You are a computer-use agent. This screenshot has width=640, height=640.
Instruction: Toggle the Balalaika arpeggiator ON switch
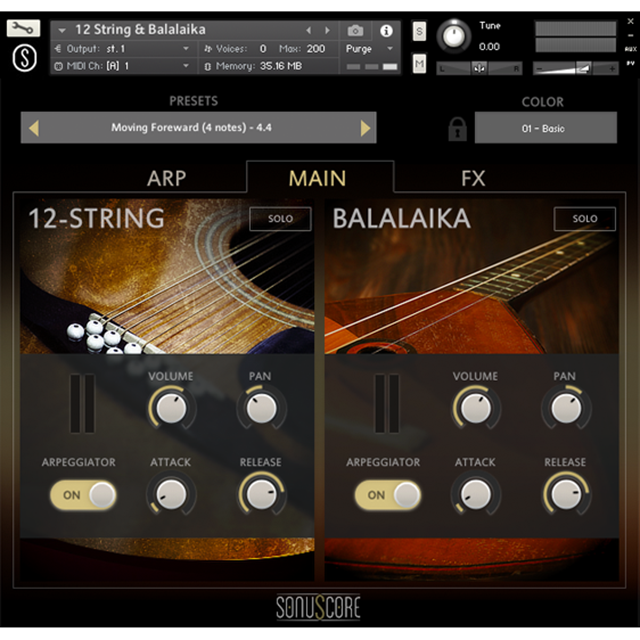[x=387, y=494]
